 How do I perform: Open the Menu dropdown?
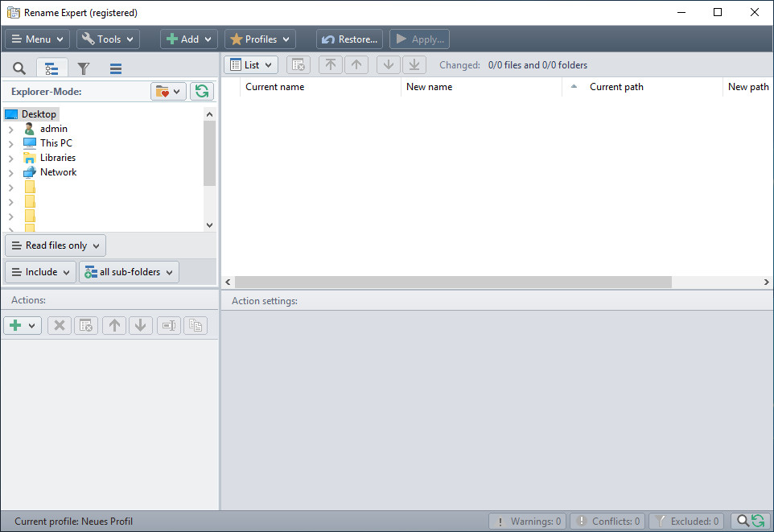(x=38, y=39)
